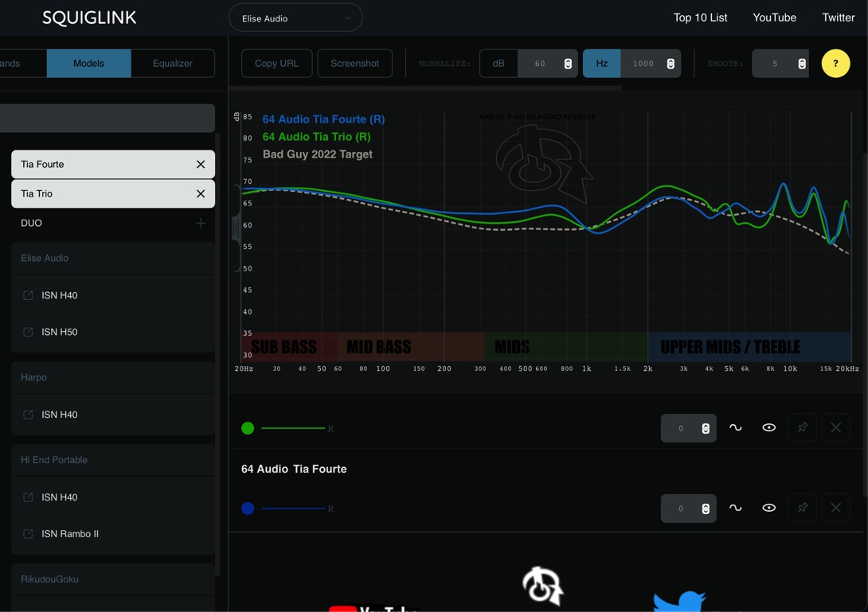
Task: Delete the Tia Fourte curve row
Action: point(835,508)
